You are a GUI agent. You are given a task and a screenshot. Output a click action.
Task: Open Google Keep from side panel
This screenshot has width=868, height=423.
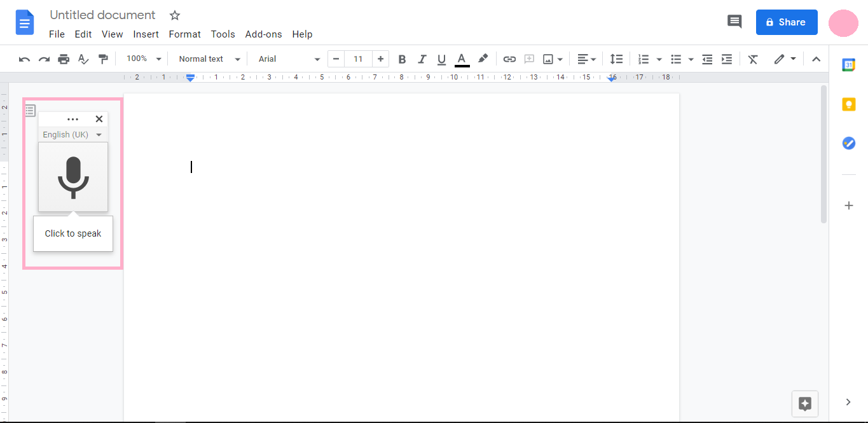tap(849, 105)
